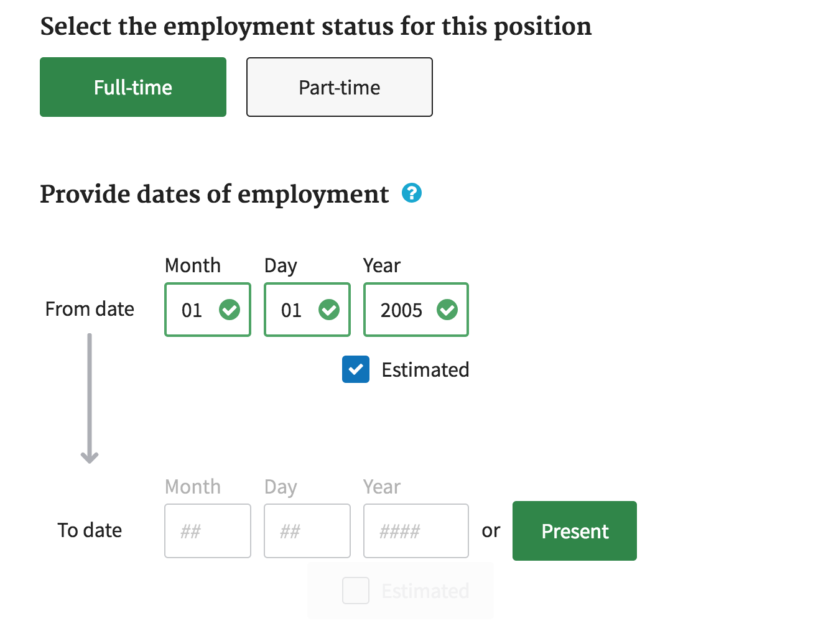Toggle Full-time employment status
Viewport: 831px width, 644px height.
click(132, 87)
